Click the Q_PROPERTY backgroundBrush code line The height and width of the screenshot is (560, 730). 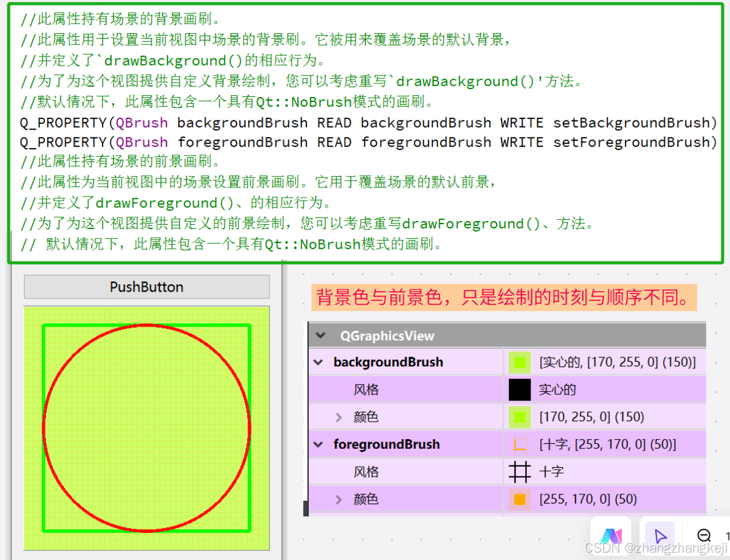coord(368,123)
